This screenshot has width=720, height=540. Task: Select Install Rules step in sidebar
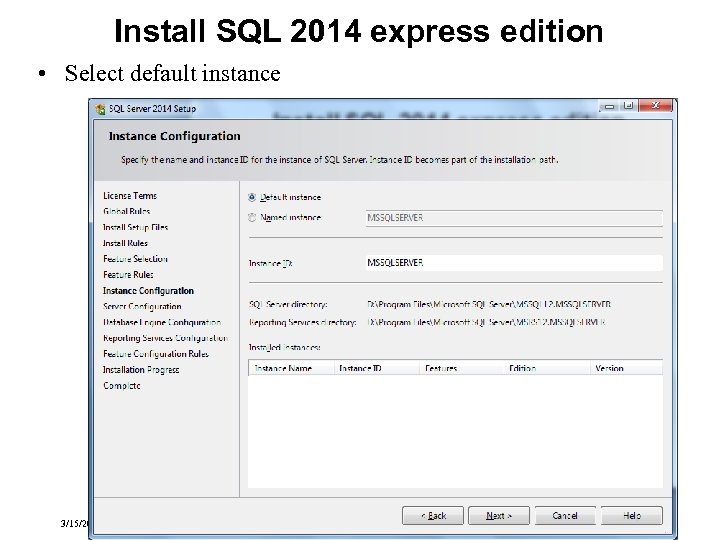click(x=125, y=243)
